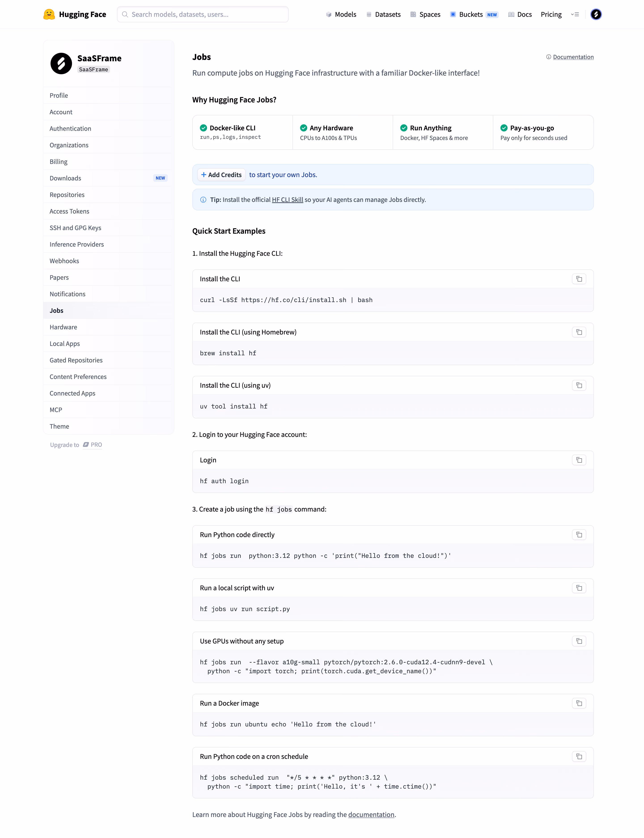Open Connected Apps settings
644x838 pixels.
tap(108, 393)
